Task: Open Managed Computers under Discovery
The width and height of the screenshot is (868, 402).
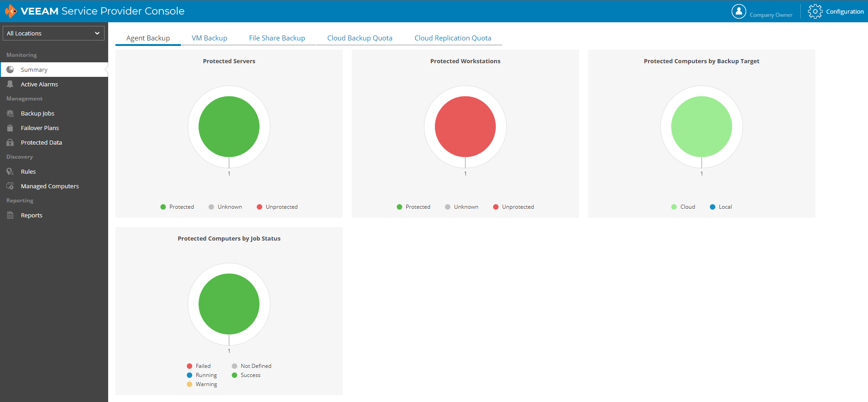Action: (x=54, y=186)
